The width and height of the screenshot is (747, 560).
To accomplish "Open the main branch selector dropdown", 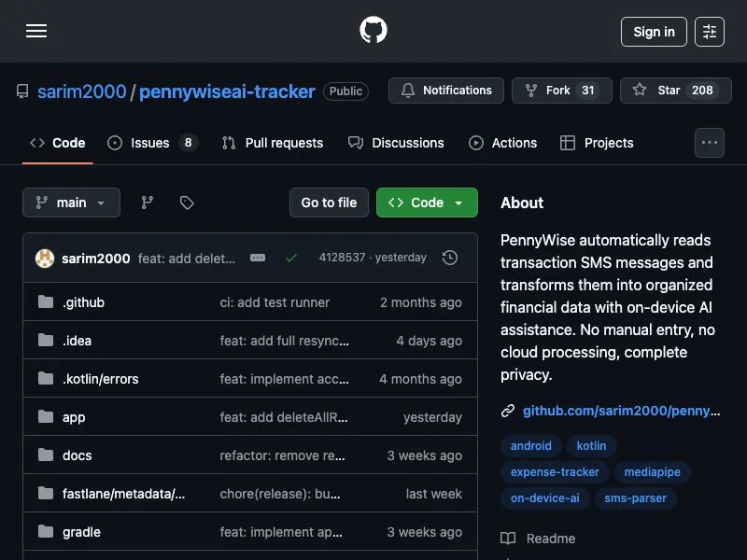I will coord(72,203).
